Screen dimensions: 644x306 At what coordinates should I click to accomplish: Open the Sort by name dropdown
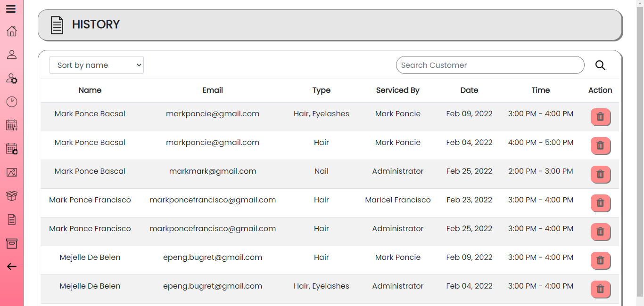coord(96,65)
